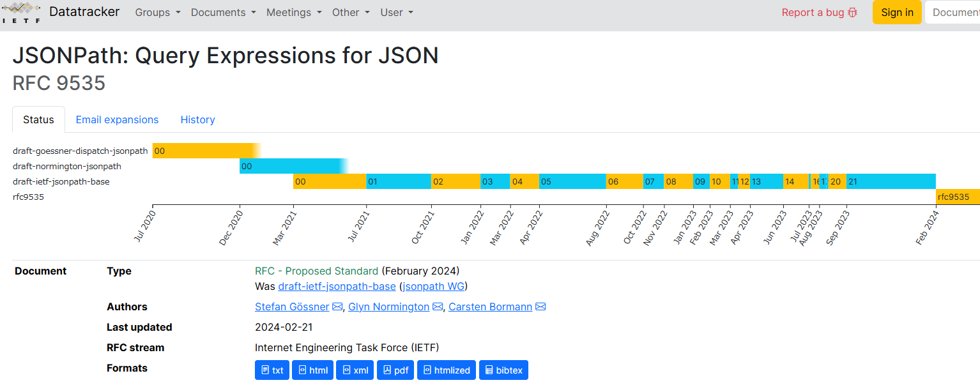Viewport: 980px width, 385px height.
Task: Open the Datatracker home link
Action: point(84,11)
